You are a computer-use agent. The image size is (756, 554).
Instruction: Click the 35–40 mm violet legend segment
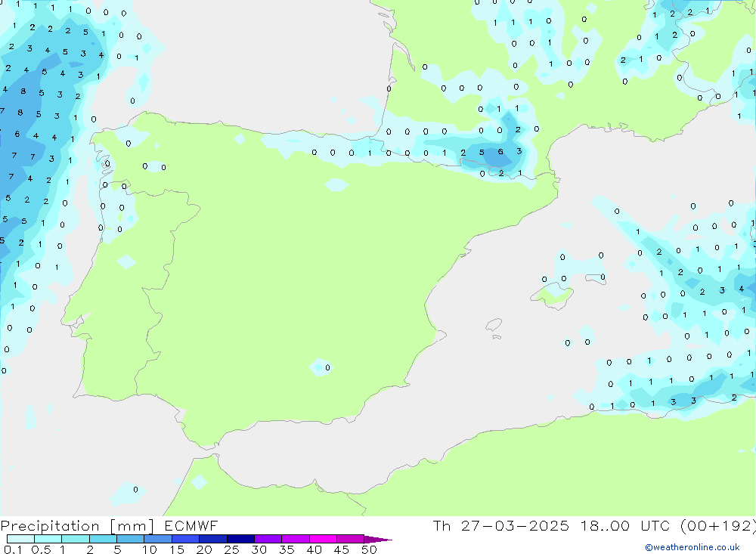coord(295,539)
